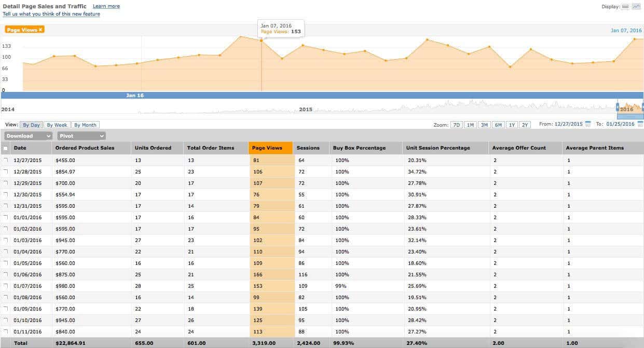The height and width of the screenshot is (348, 644).
Task: Check the select-all checkbox in table header
Action: [6, 148]
